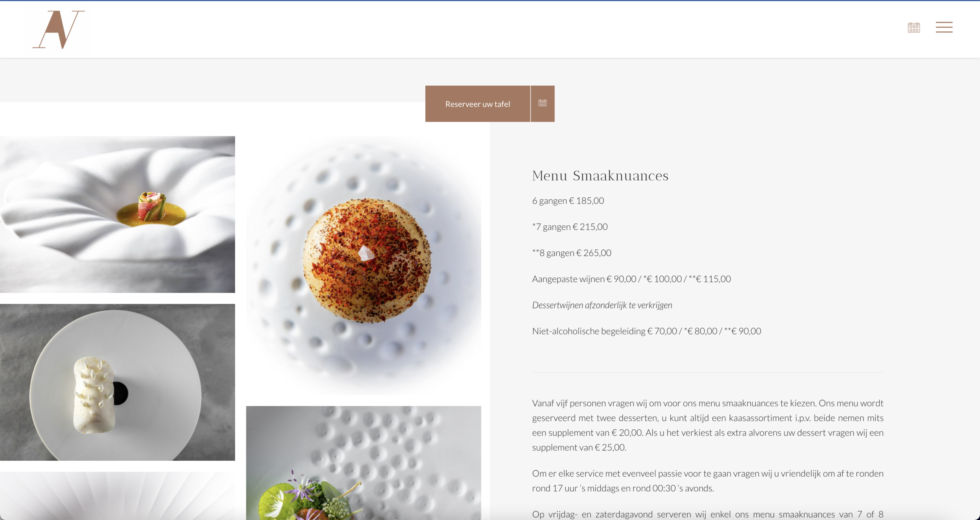
Task: View the green herb flower dish photo
Action: point(364,463)
